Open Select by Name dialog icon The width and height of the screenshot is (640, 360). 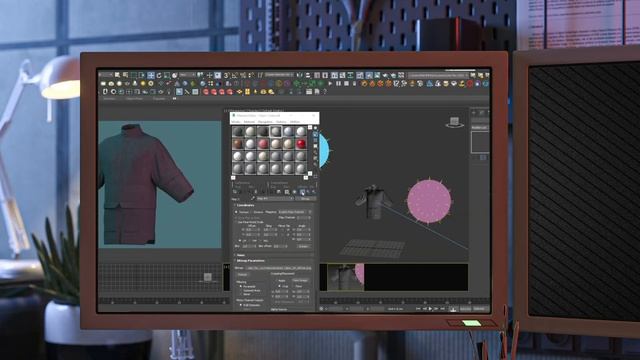(125, 75)
